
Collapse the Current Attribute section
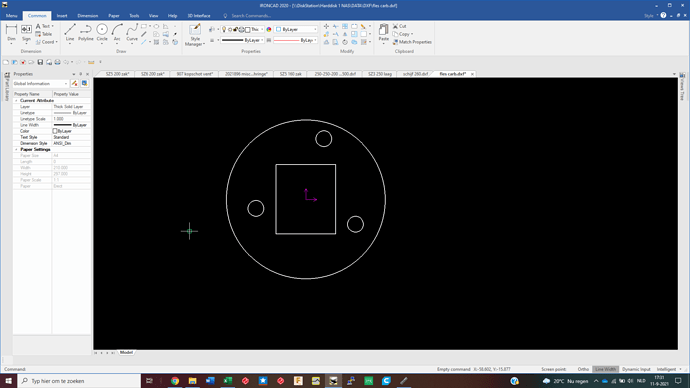coord(16,101)
